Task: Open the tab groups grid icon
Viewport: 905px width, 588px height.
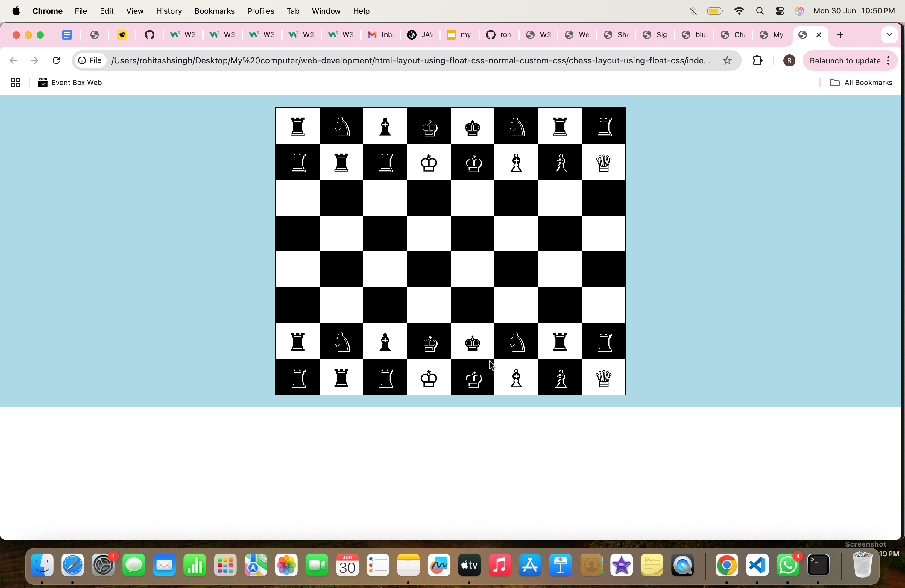Action: pos(15,83)
